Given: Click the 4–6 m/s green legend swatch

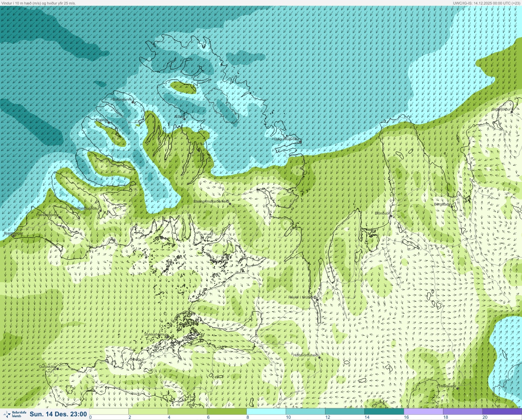Looking at the screenshot, I should point(188,411).
